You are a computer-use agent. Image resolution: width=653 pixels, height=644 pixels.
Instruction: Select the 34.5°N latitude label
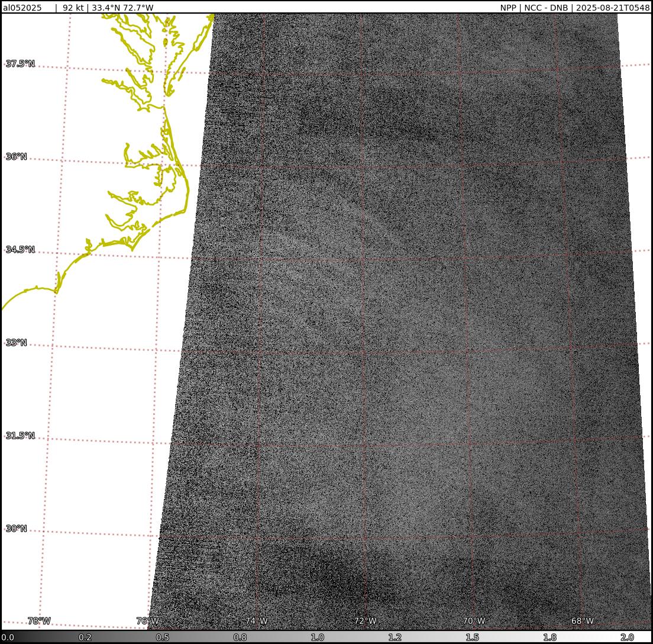[20, 250]
